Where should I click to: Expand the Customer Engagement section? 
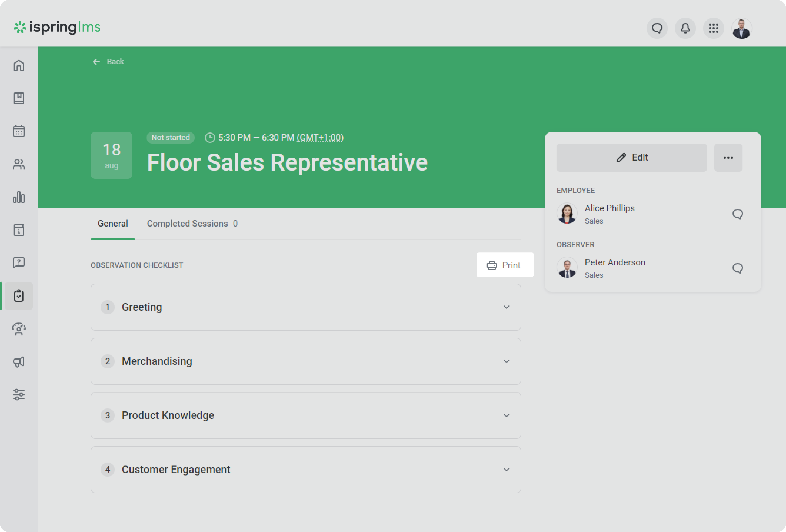coord(506,470)
